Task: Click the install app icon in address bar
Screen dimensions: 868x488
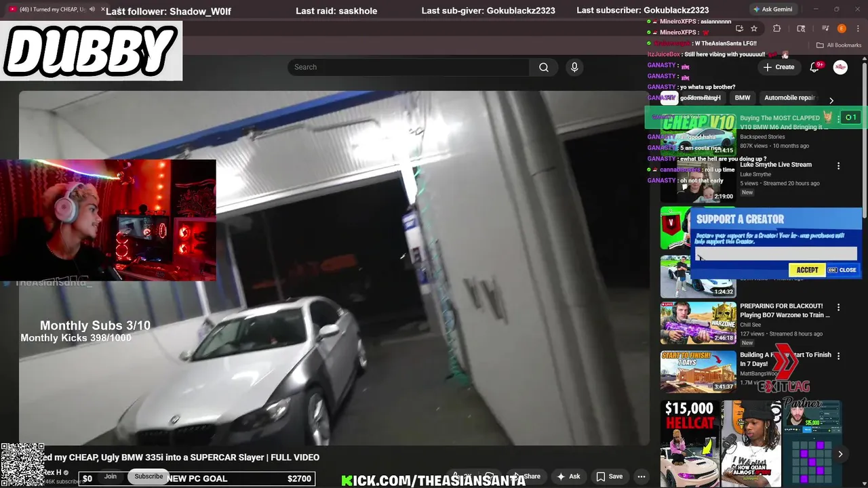Action: 739,28
